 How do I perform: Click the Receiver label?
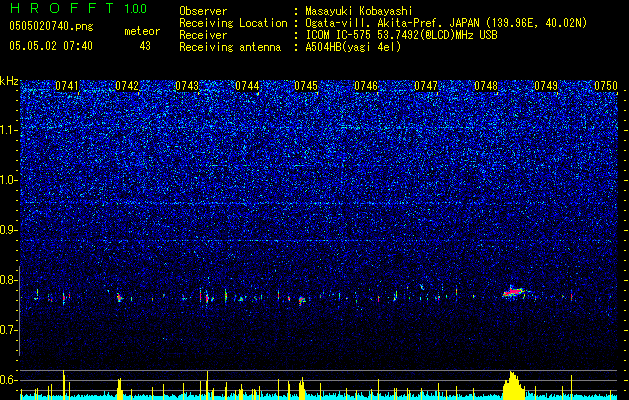pyautogui.click(x=203, y=35)
